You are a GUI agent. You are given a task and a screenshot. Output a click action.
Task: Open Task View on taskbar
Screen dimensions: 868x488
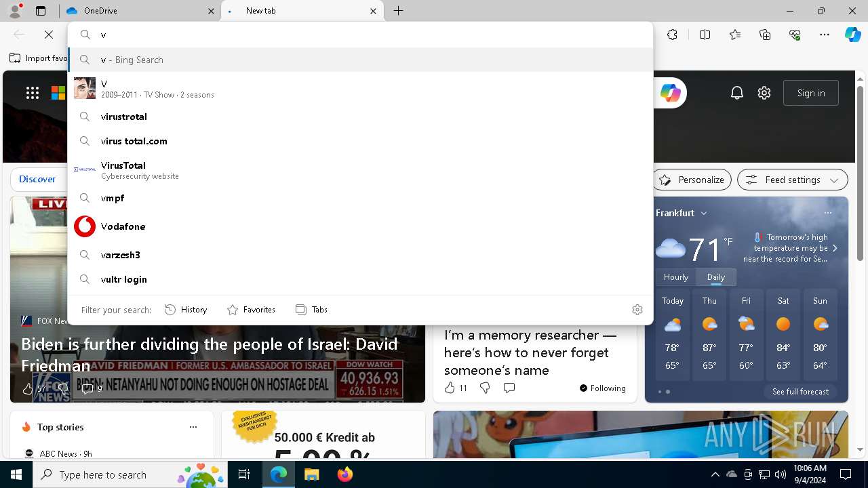[244, 475]
